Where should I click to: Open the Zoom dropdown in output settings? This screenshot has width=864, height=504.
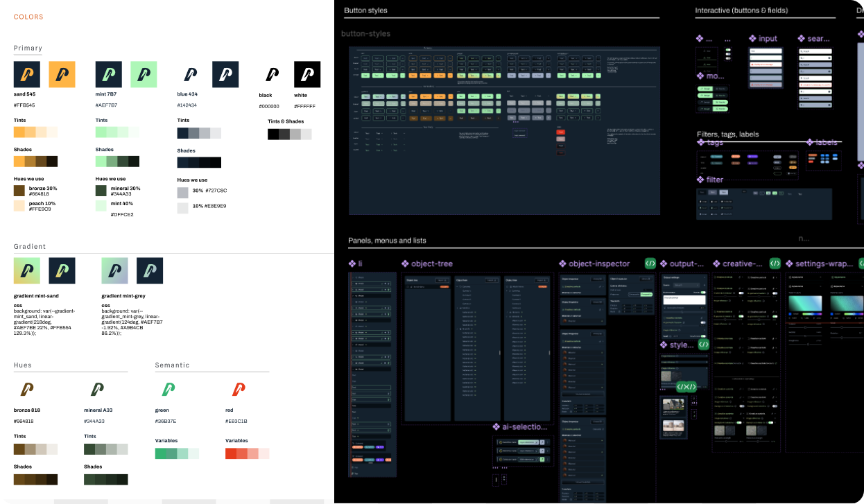686,285
